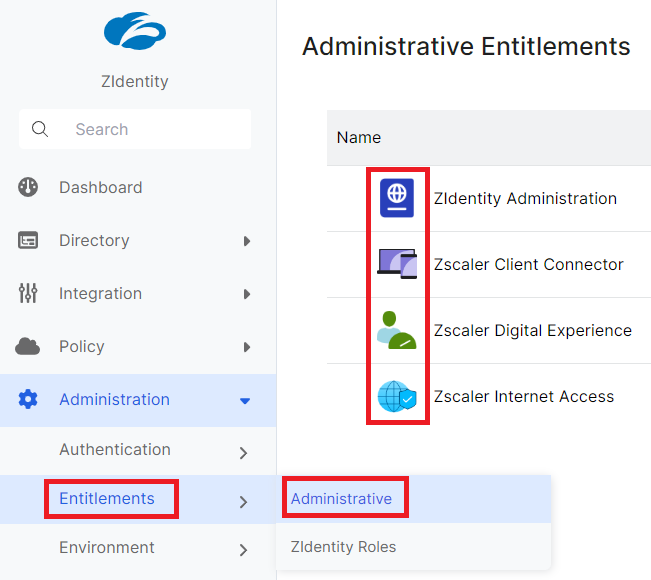Click the Integration sliders icon
The image size is (651, 580).
pyautogui.click(x=28, y=293)
